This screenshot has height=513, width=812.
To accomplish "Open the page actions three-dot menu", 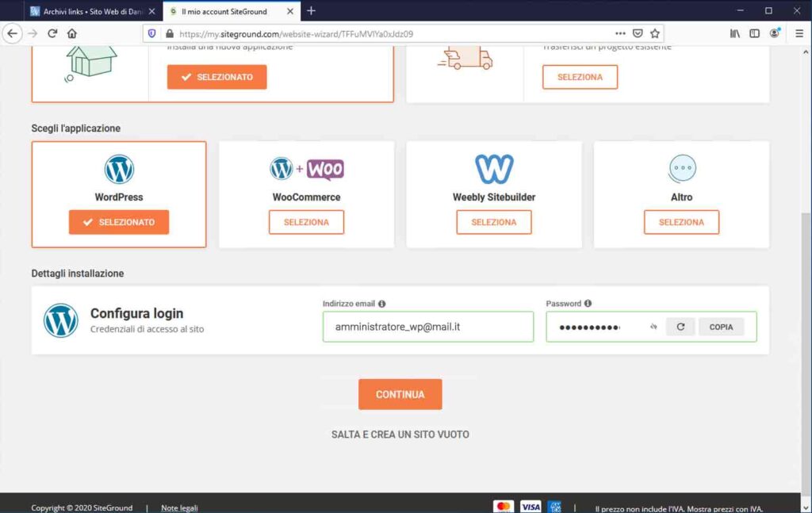I will (x=620, y=33).
